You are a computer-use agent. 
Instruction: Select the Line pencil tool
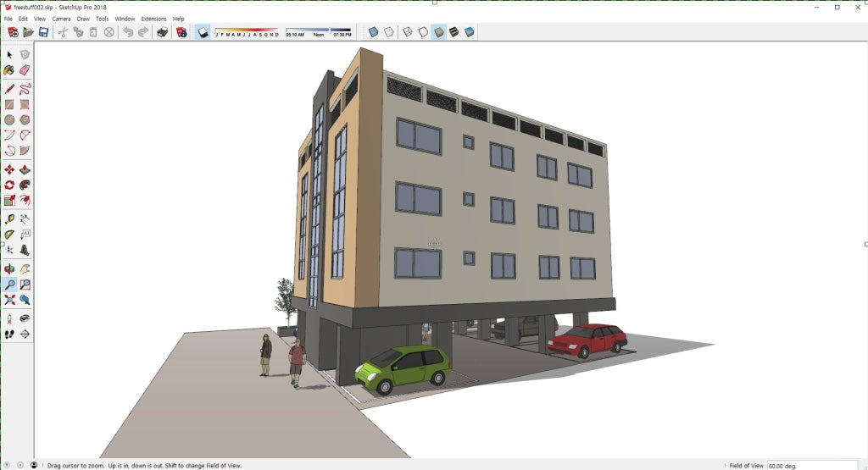[x=9, y=88]
